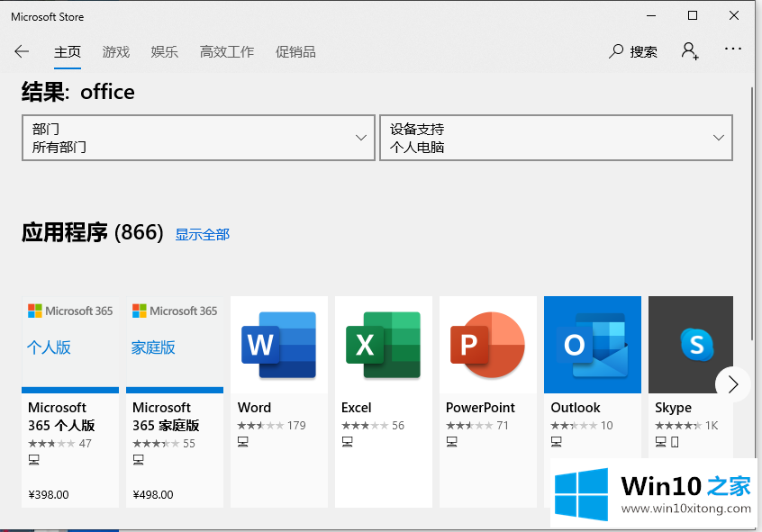762x532 pixels.
Task: Select the Outlook app title
Action: coord(576,408)
